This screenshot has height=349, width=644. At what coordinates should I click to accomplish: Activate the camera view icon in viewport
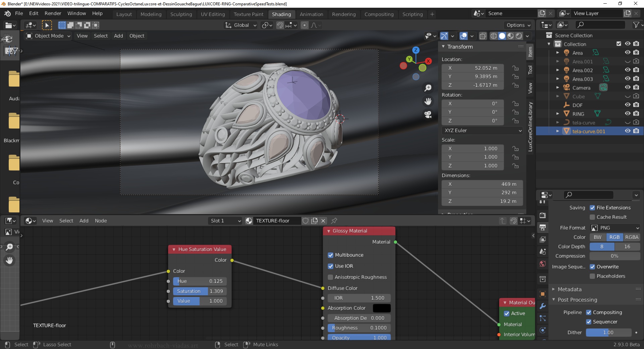tap(428, 115)
